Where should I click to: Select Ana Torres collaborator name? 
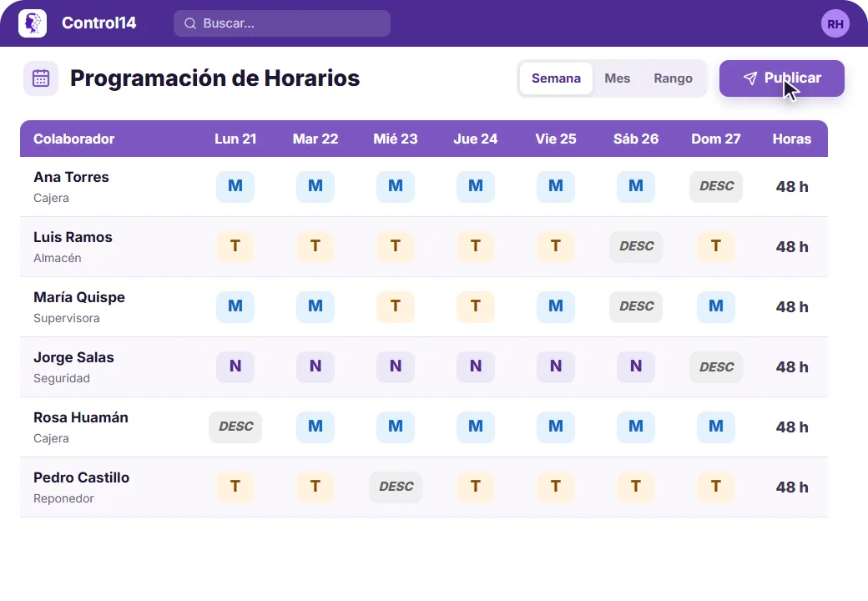coord(71,177)
